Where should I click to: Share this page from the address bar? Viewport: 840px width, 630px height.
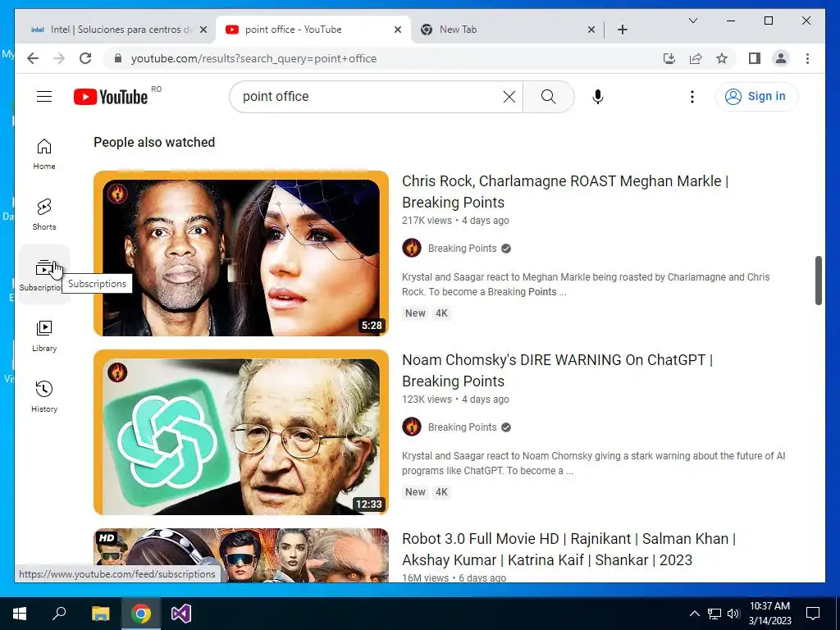[x=696, y=58]
